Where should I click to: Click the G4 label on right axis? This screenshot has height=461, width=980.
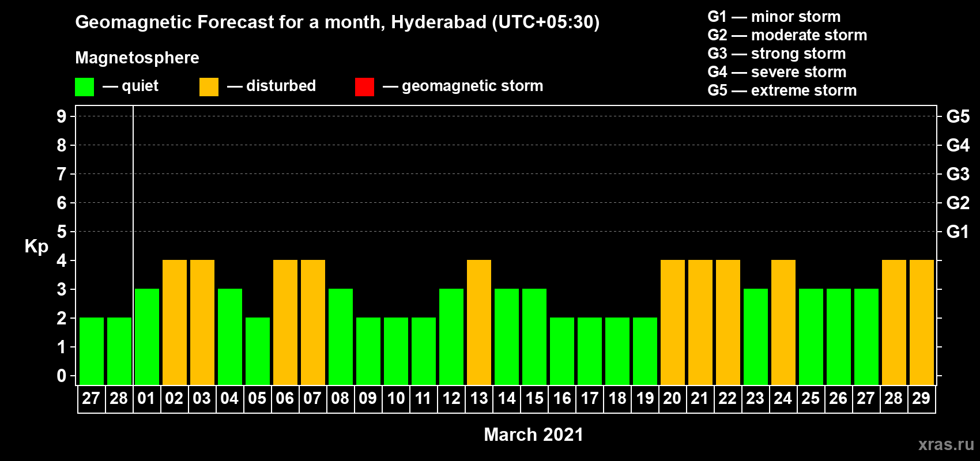click(958, 145)
